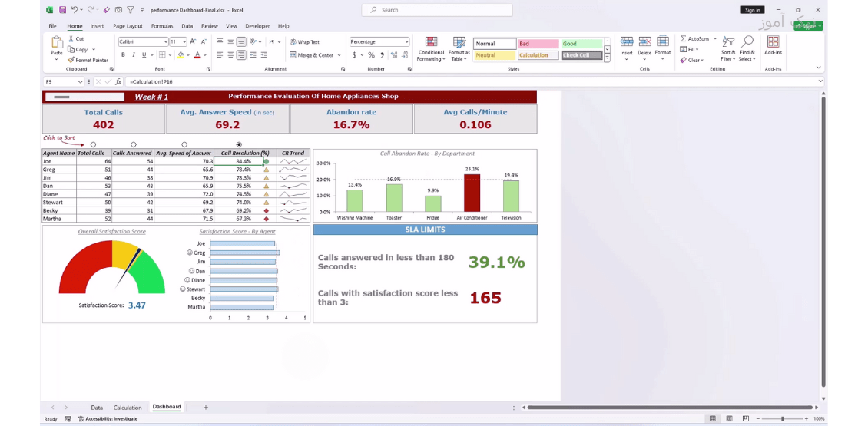Viewport: 868px width, 426px height.
Task: Toggle Align Right alignment
Action: [241, 54]
